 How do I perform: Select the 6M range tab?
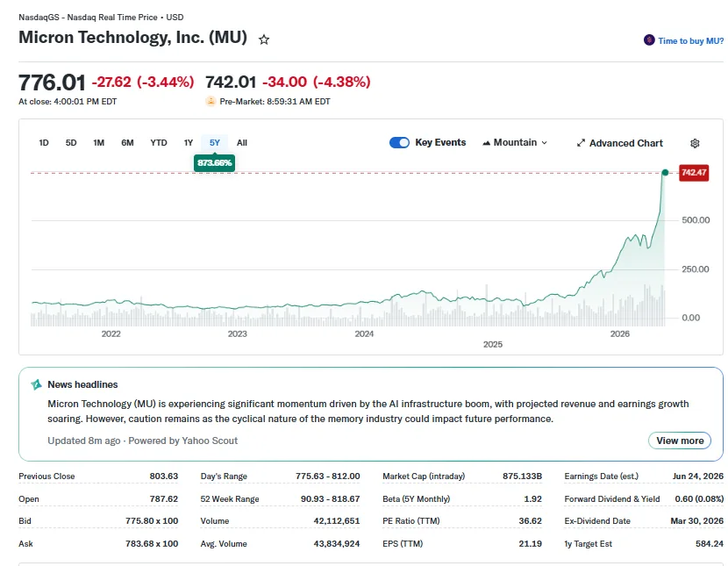coord(127,142)
